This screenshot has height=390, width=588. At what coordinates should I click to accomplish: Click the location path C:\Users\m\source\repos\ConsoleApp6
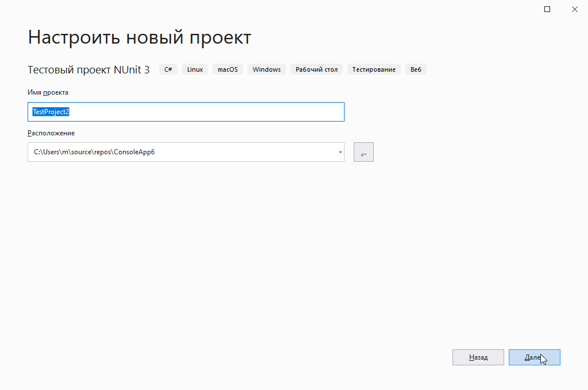coord(95,152)
